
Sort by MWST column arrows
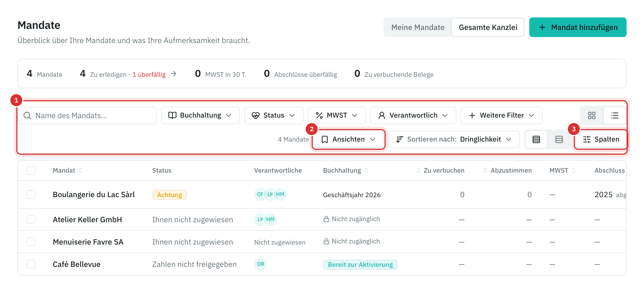[574, 170]
